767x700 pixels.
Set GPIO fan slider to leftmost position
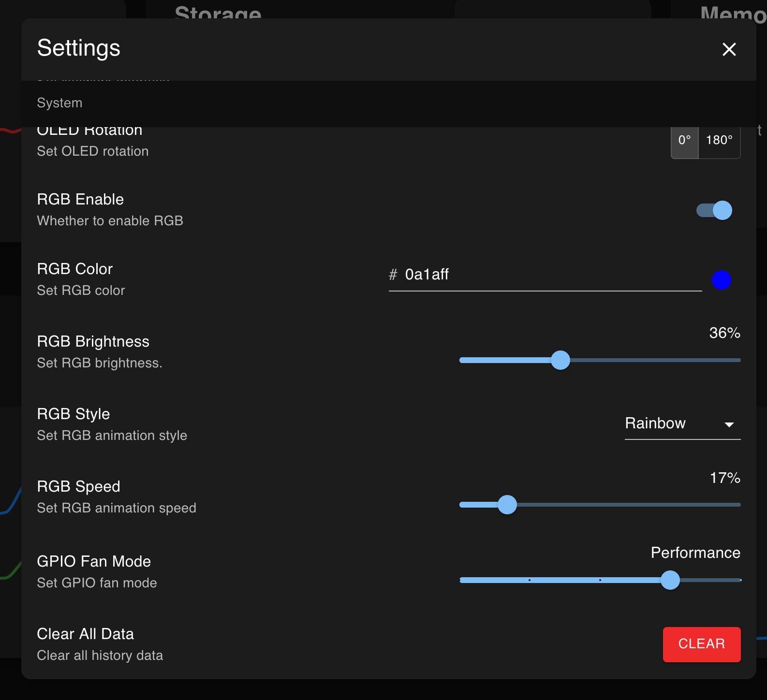pos(461,580)
